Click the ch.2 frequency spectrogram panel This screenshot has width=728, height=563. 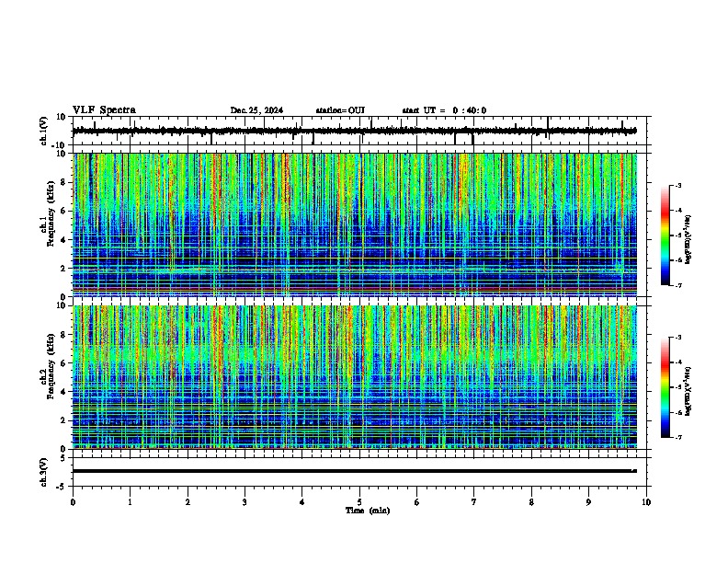(355, 377)
